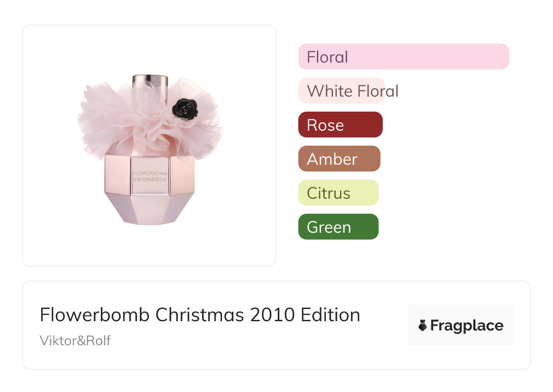Click the Rose label text
Viewport: 553px width, 392px height.
[325, 125]
